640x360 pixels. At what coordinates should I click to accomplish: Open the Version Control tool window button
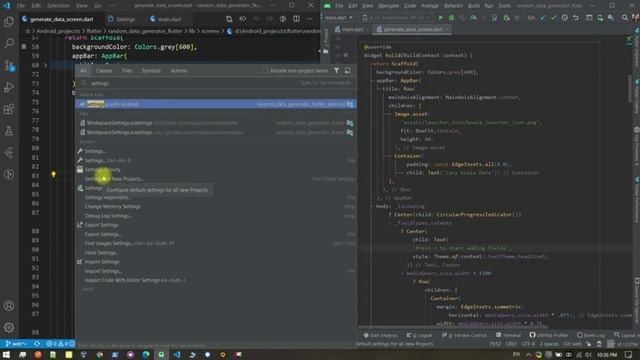pyautogui.click(x=464, y=335)
